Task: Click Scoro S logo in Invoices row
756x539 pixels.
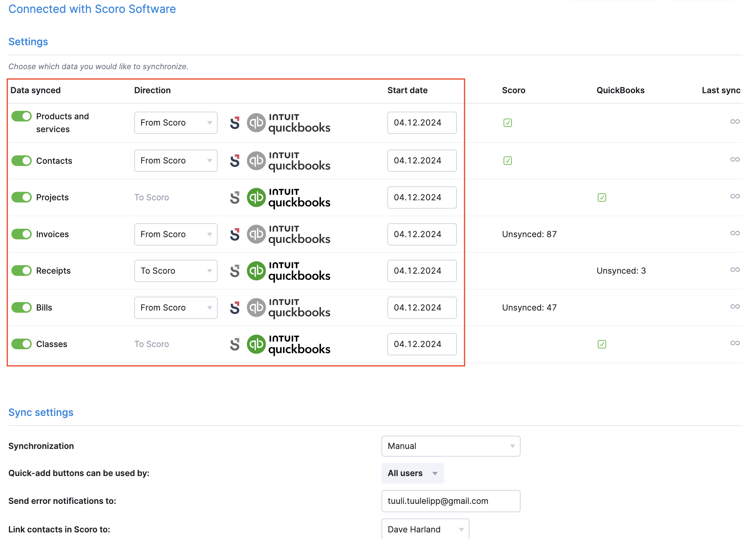Action: 235,234
